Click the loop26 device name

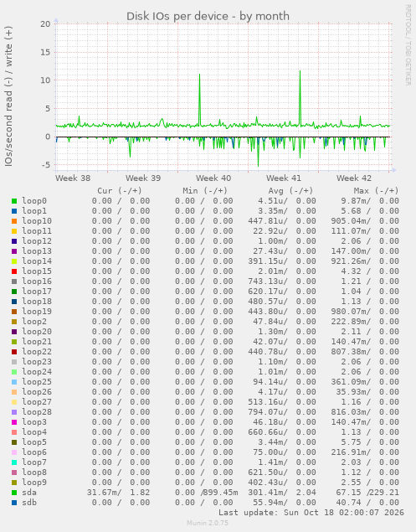point(37,392)
